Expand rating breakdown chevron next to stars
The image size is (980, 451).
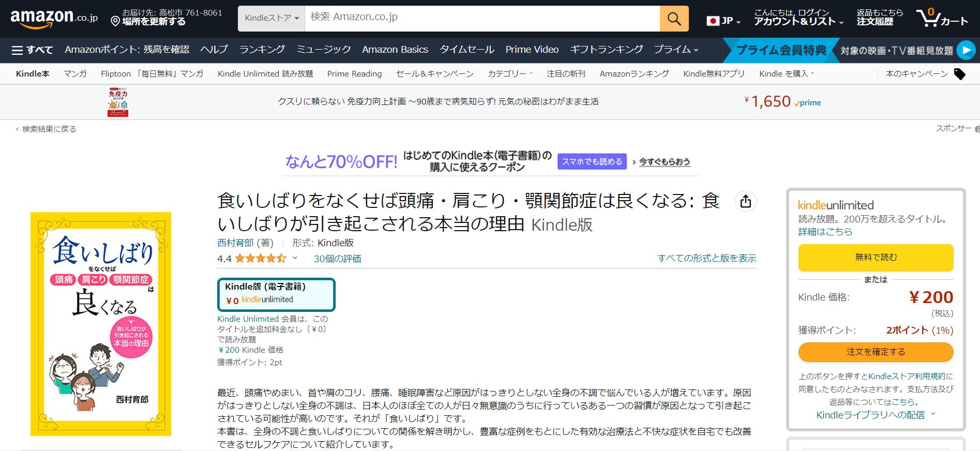295,258
